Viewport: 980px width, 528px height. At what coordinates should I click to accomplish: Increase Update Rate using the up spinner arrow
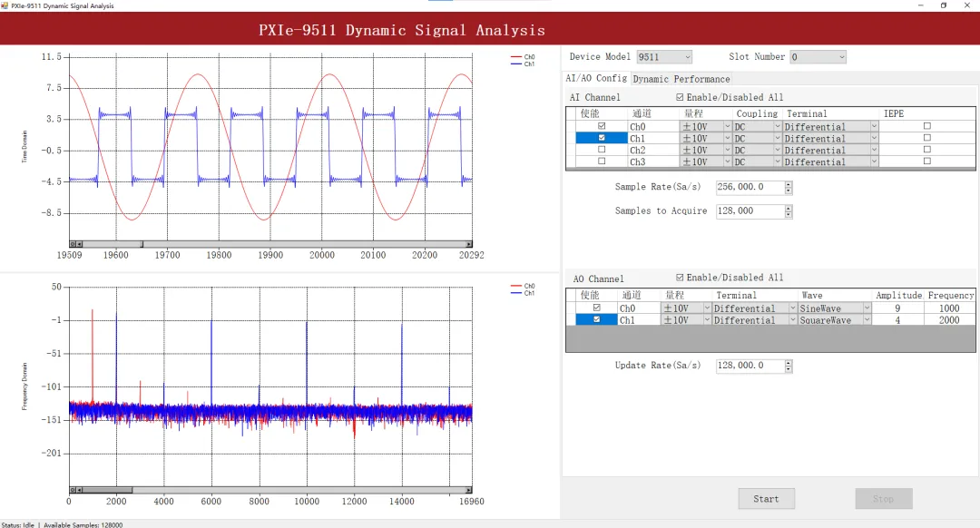click(x=789, y=363)
